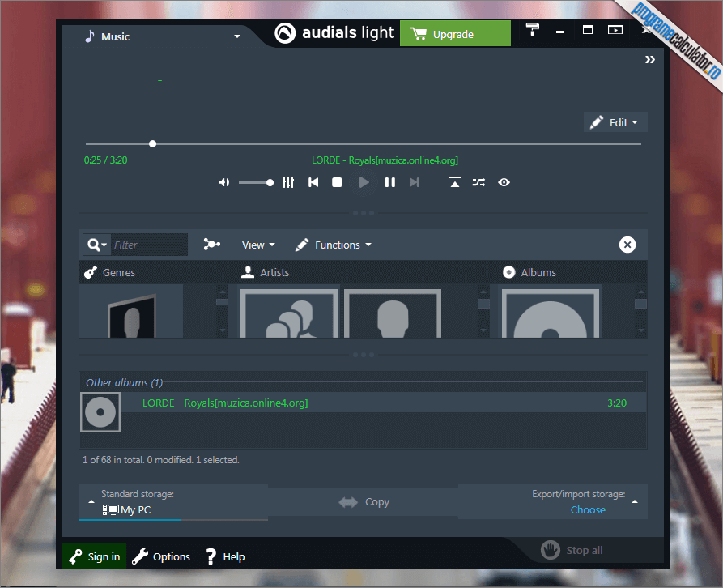723x588 pixels.
Task: Seek in the song progress bar
Action: 364,144
